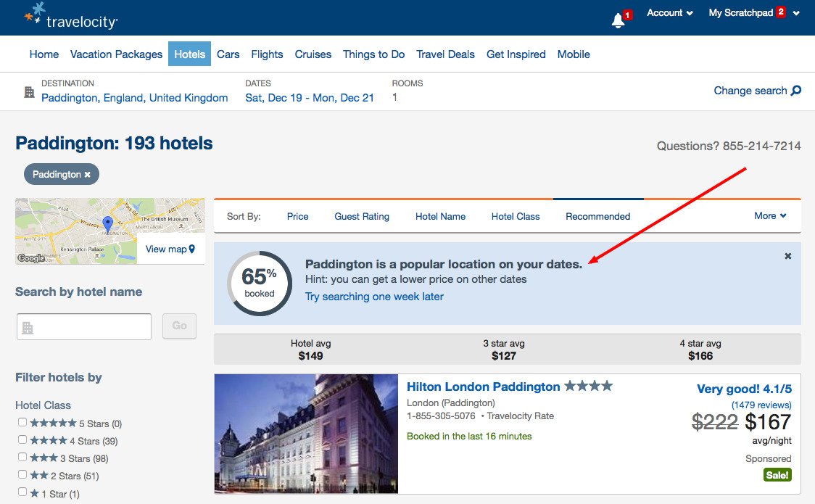Go to the Mobile page
Viewport: 815px width, 504px height.
[574, 54]
